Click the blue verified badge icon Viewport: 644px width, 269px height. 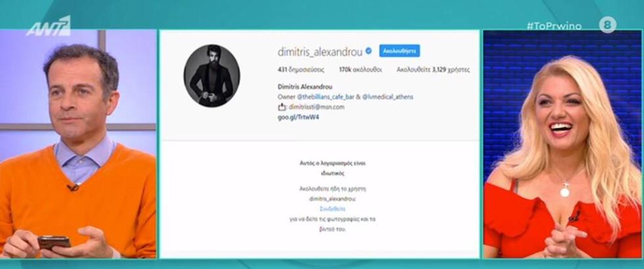tap(369, 51)
